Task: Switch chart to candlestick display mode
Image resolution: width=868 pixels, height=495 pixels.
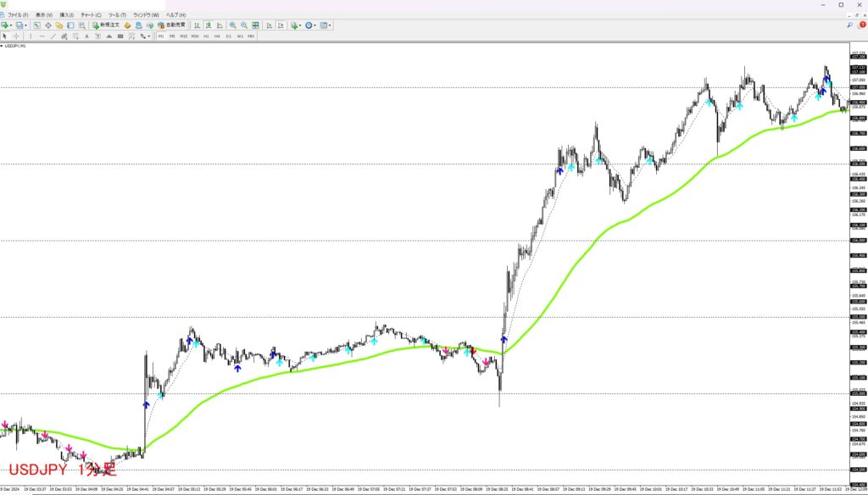Action: [x=208, y=25]
